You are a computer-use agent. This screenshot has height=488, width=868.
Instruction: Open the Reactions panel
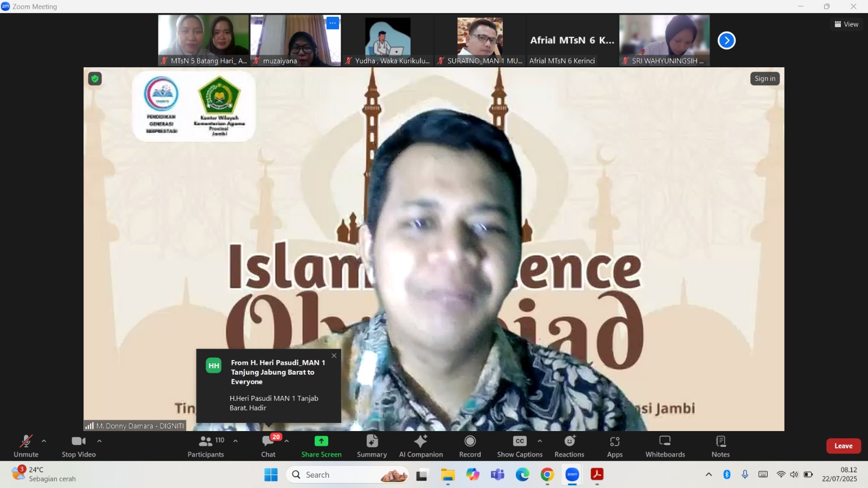point(569,446)
